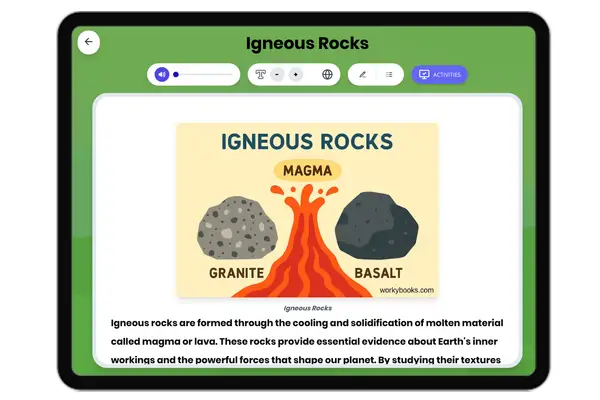The width and height of the screenshot is (600, 400).
Task: Seek along the audio progress slider
Action: click(x=203, y=75)
